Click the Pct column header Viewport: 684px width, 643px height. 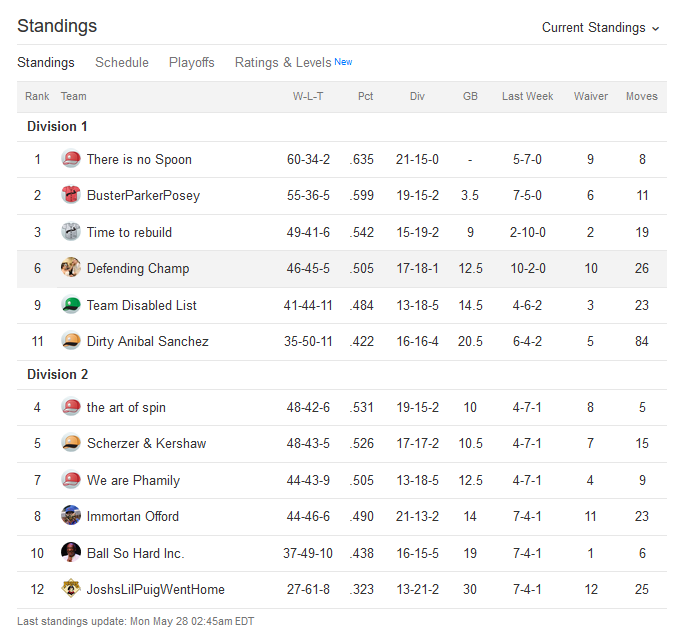(365, 96)
